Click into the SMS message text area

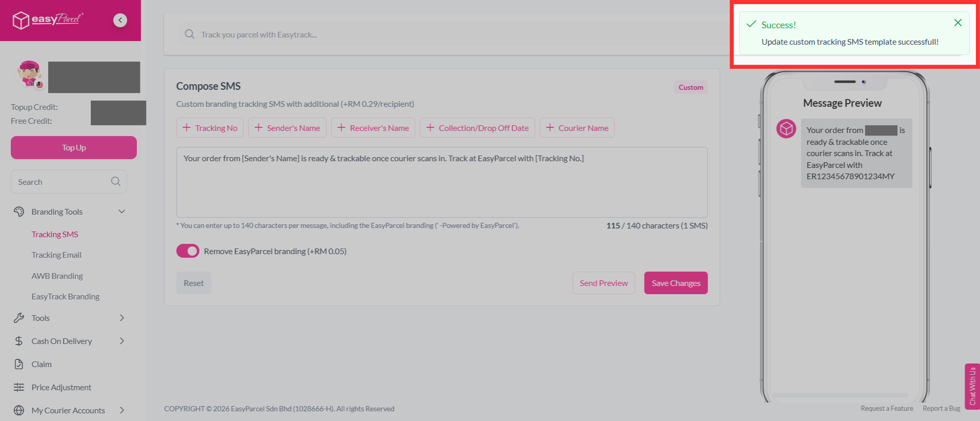(x=442, y=182)
